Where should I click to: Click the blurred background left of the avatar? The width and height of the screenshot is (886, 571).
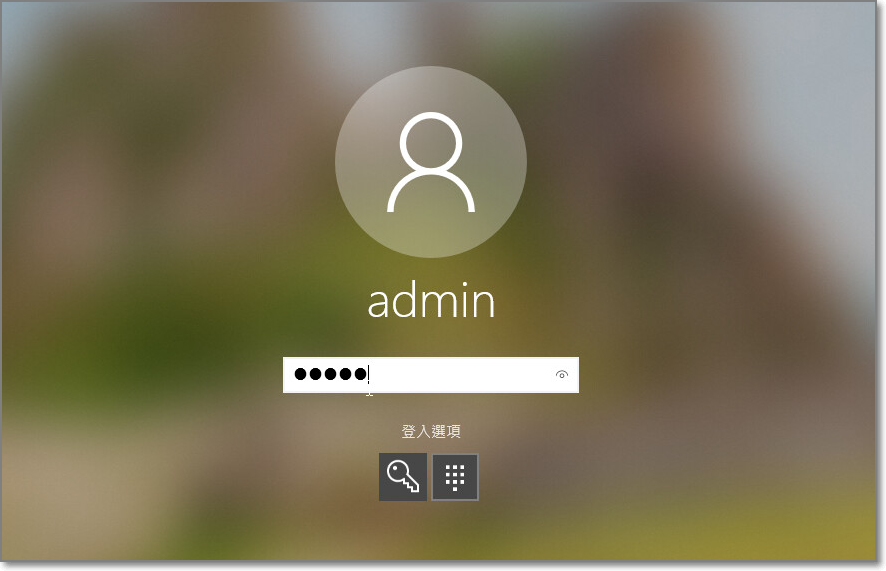point(170,164)
